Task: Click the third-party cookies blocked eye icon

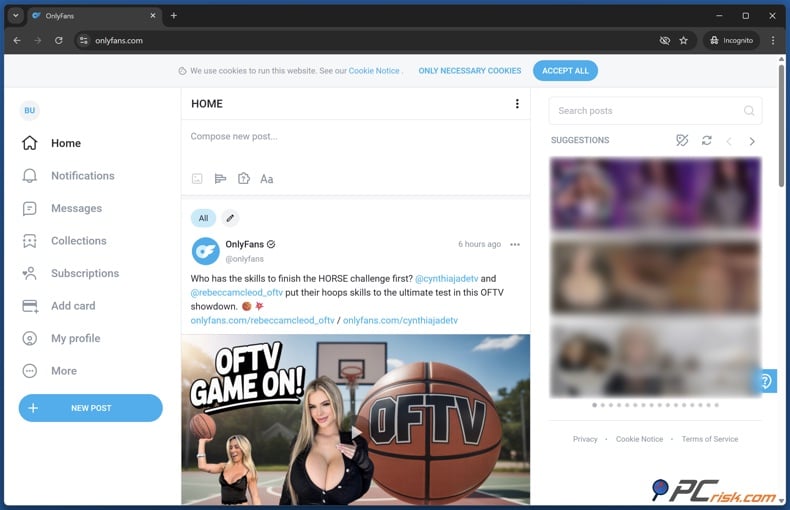Action: [665, 40]
